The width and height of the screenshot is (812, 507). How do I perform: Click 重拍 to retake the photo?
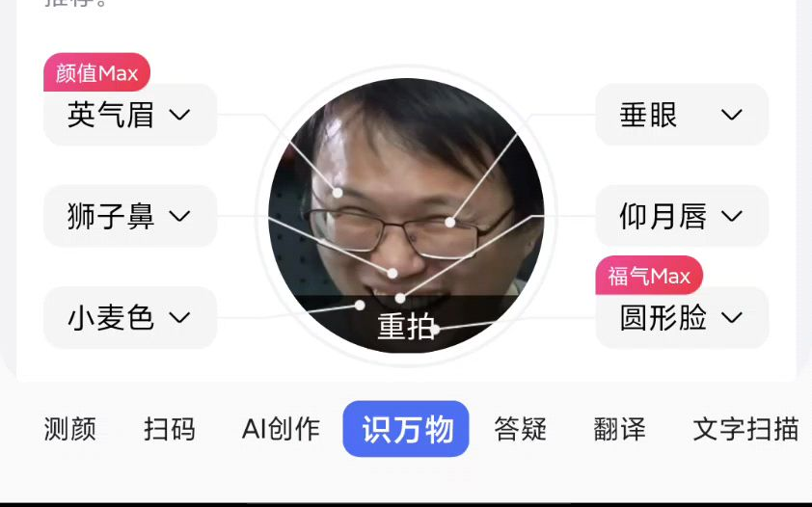point(406,327)
